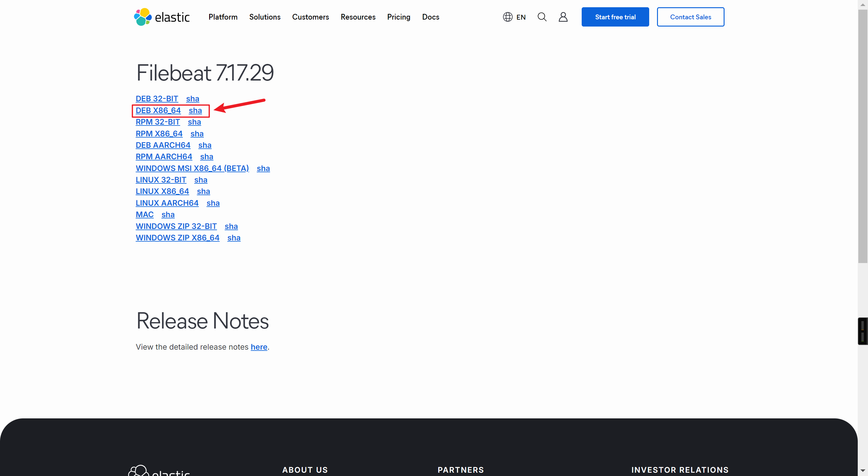Download the RPM AARCH64 package
Image resolution: width=868 pixels, height=476 pixels.
tap(164, 157)
